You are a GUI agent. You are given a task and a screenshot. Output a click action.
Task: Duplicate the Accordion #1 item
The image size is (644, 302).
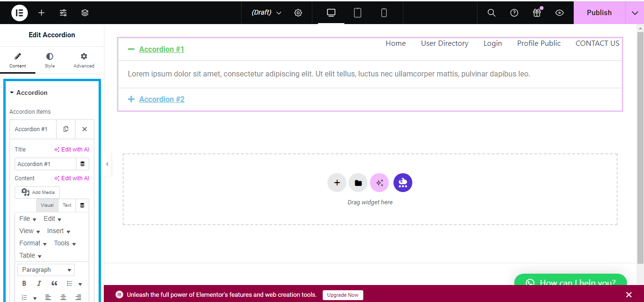[66, 129]
